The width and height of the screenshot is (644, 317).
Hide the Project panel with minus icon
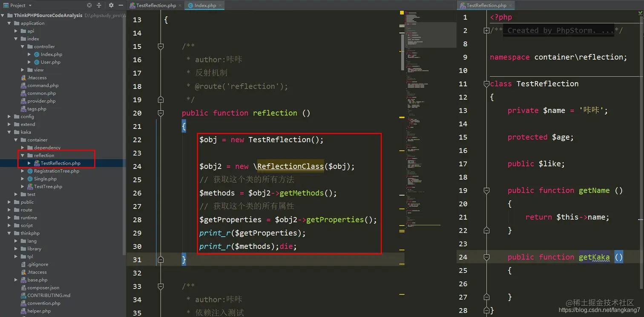click(x=121, y=6)
